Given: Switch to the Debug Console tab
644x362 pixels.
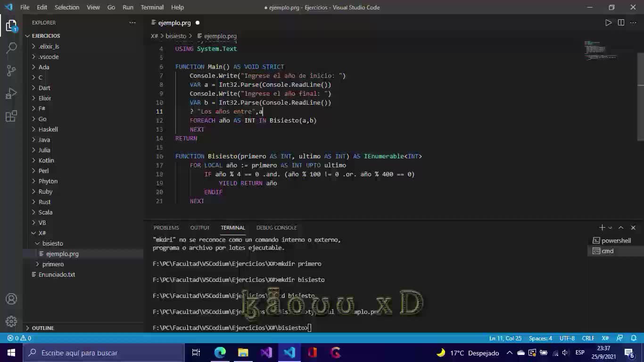Looking at the screenshot, I should [x=277, y=228].
